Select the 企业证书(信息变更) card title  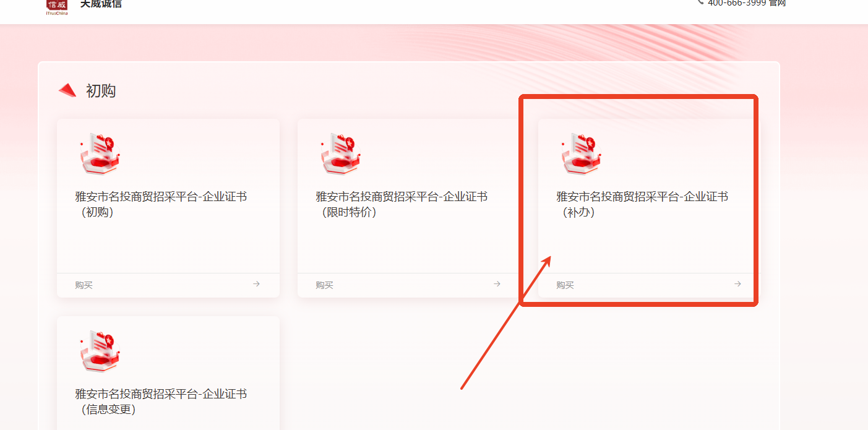click(161, 402)
